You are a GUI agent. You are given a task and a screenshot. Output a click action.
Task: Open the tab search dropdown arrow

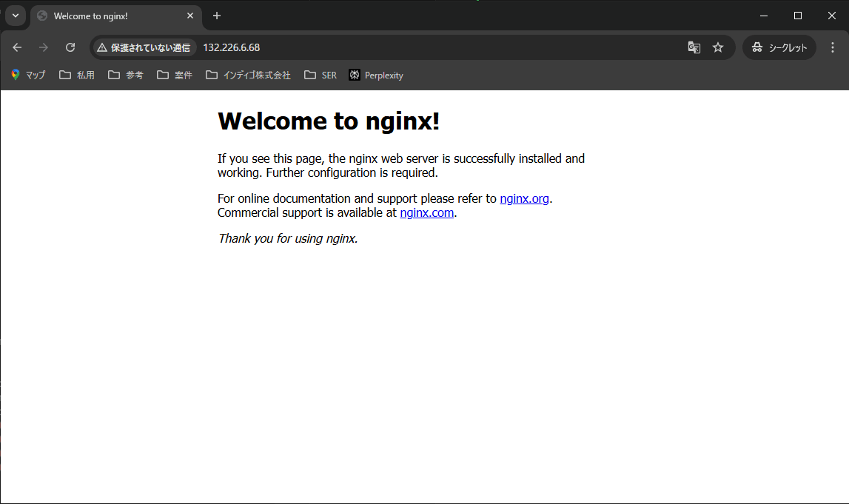15,16
